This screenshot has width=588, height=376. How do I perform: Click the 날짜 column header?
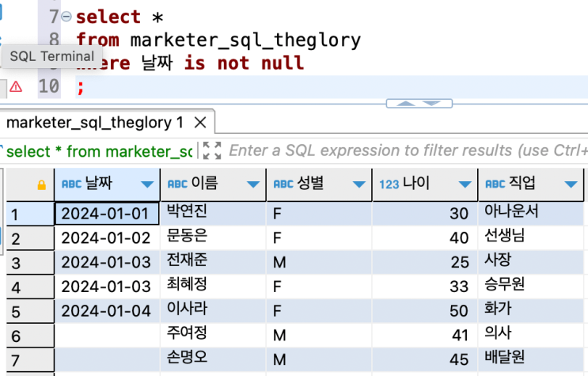tap(108, 184)
